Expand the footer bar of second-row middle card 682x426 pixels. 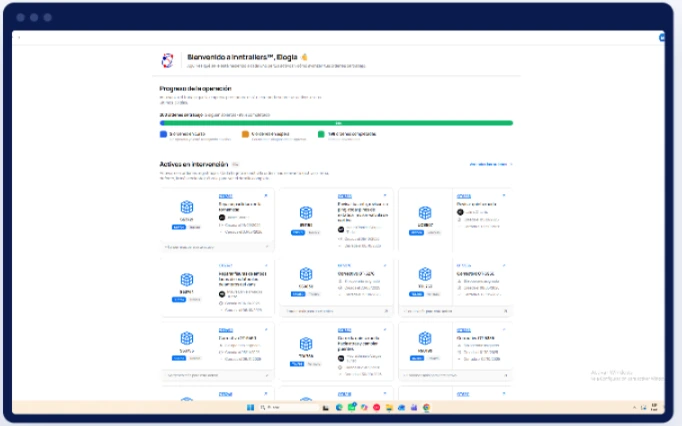click(336, 311)
